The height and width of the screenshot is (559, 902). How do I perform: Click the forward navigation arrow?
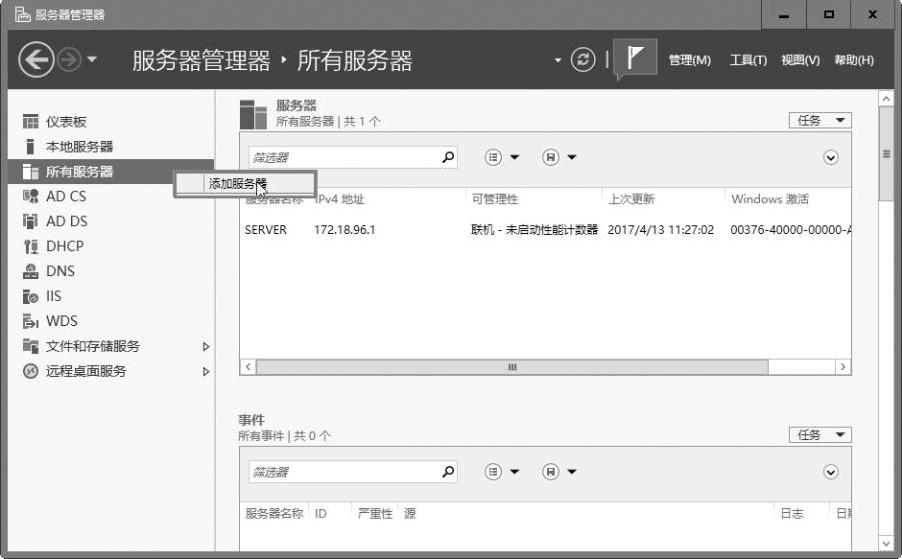[70, 59]
